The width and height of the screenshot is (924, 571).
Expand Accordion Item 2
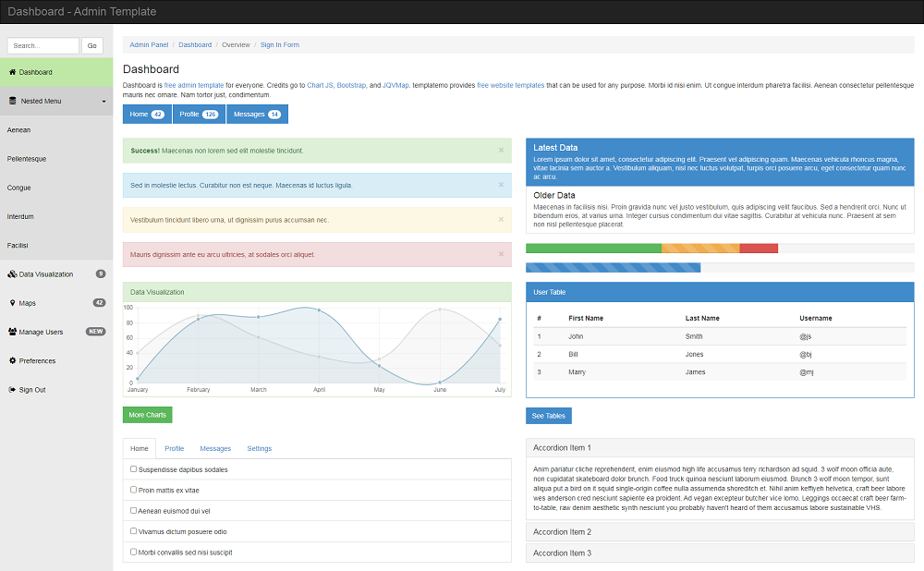[562, 532]
